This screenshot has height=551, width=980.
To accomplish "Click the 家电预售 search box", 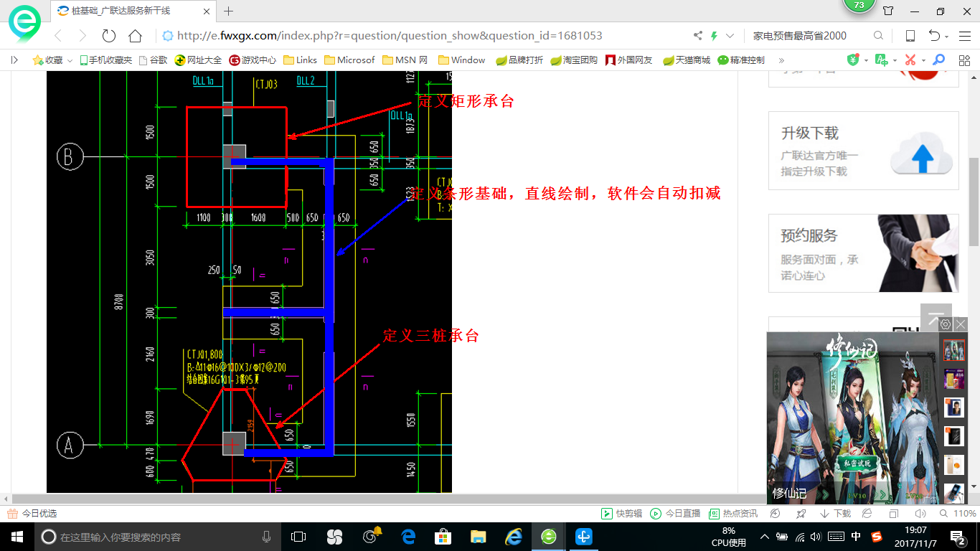I will (809, 35).
